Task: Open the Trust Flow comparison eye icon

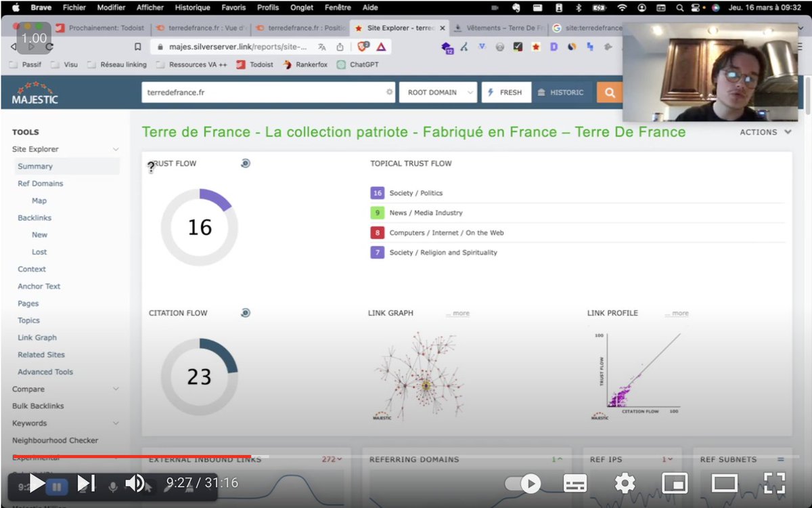Action: click(x=245, y=163)
